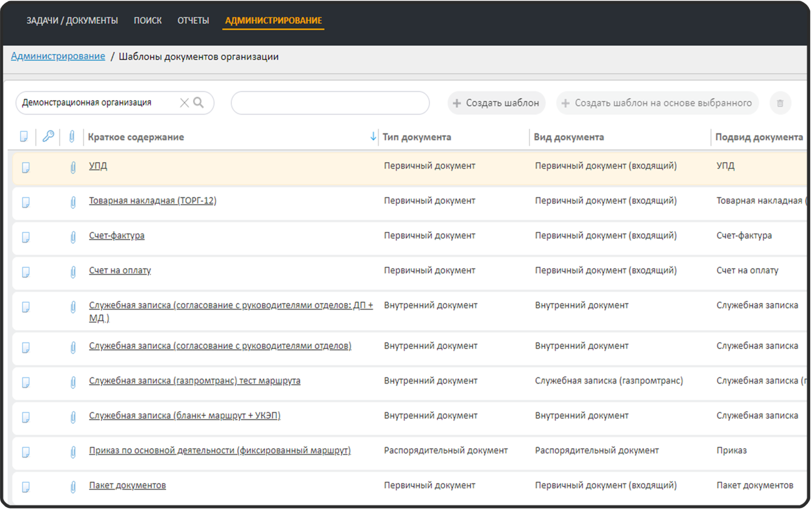Click paperclip icon in УПД row
Image resolution: width=812 pixels, height=509 pixels.
73,167
